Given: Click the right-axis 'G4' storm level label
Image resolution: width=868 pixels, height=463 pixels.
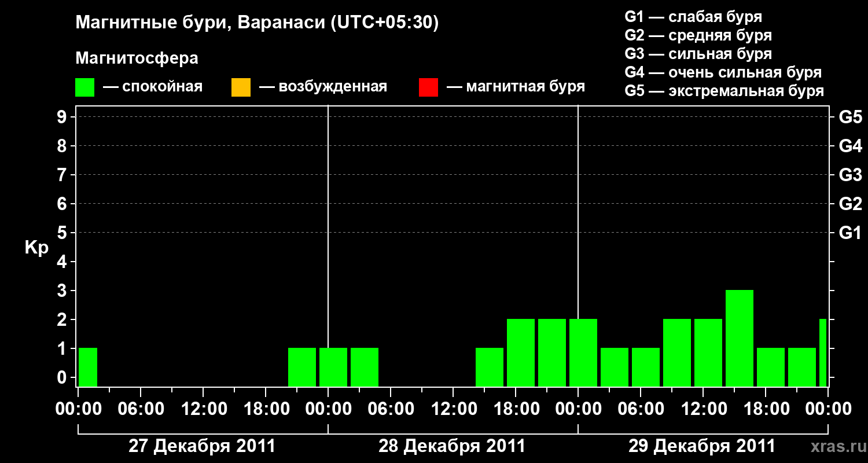Looking at the screenshot, I should [x=850, y=146].
